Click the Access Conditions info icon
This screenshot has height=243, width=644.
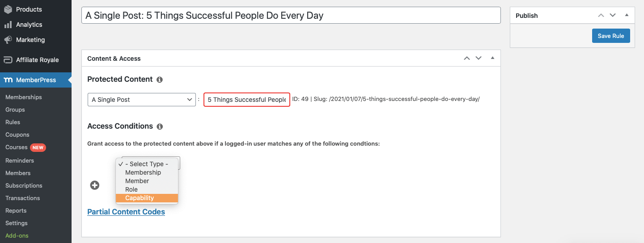pyautogui.click(x=160, y=126)
